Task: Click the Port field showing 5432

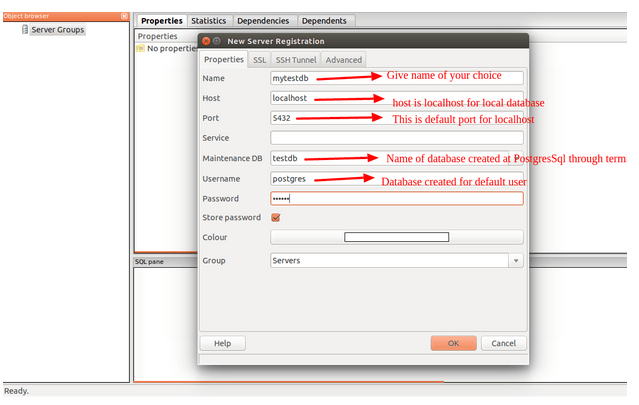Action: click(x=397, y=118)
